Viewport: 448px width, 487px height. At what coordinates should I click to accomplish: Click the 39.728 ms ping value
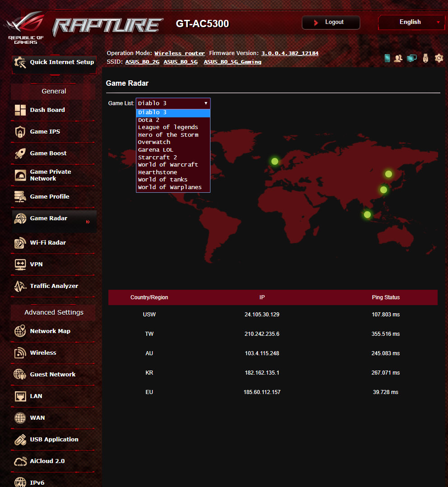(386, 392)
